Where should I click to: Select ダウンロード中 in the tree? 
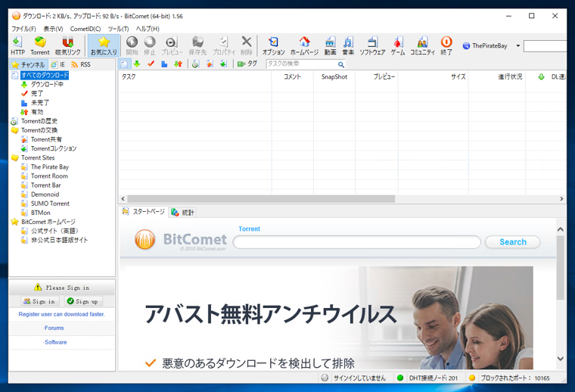pos(47,84)
